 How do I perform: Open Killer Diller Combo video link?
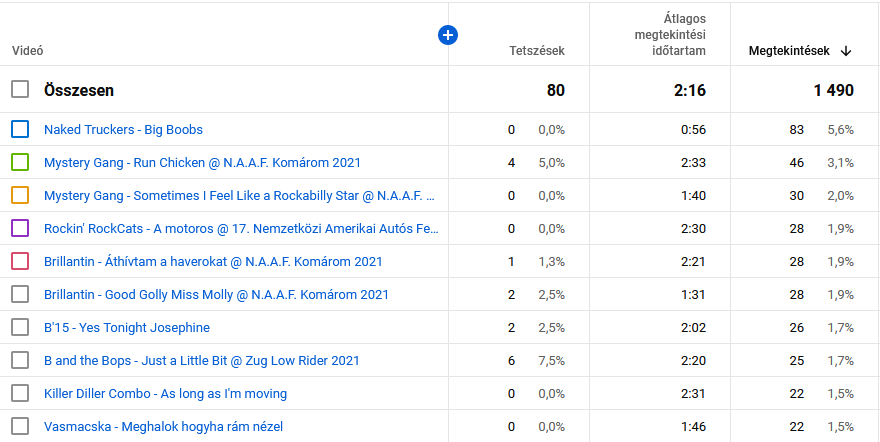point(166,394)
